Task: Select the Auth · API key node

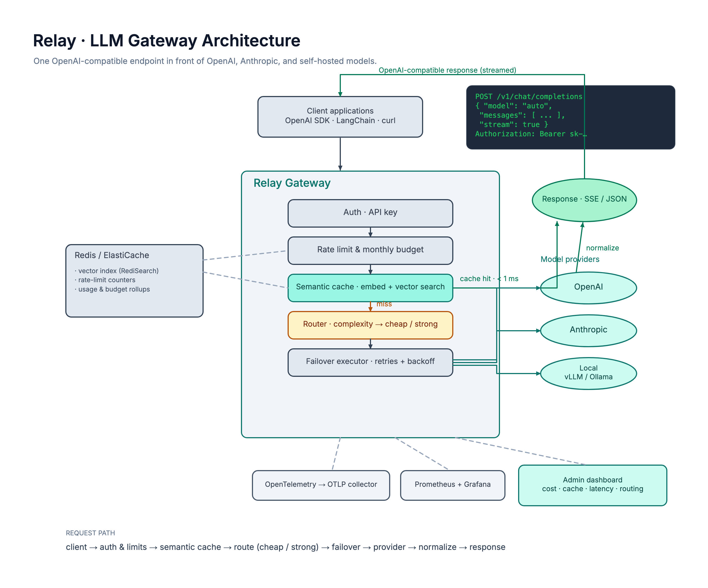Action: click(x=370, y=213)
